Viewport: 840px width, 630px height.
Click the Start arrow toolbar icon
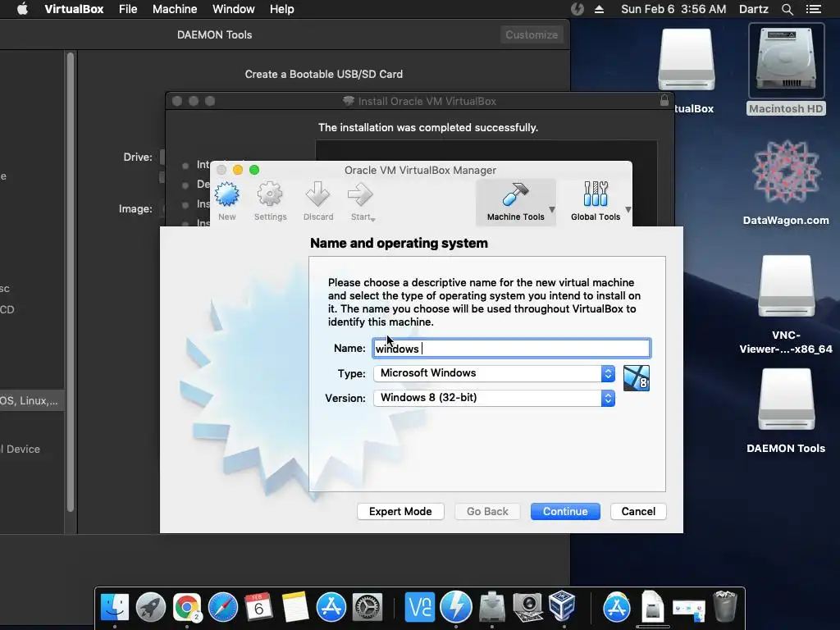(x=360, y=194)
